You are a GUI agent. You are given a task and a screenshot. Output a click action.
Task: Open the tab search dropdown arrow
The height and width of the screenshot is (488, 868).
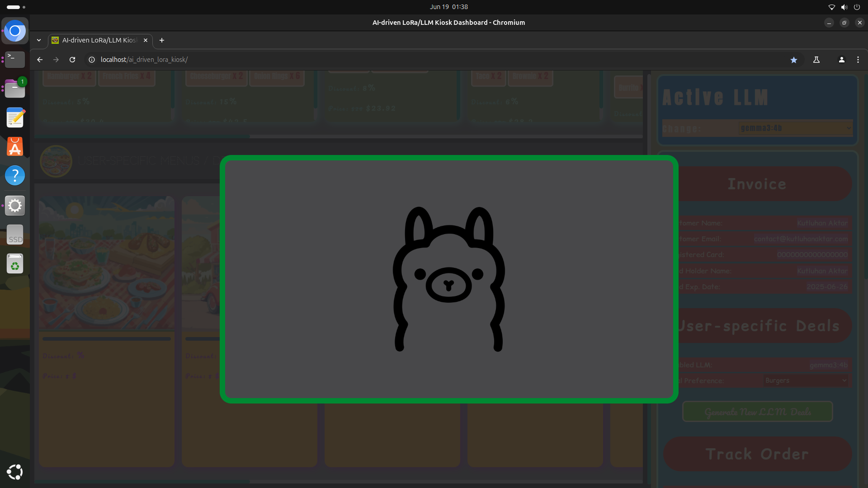click(39, 40)
